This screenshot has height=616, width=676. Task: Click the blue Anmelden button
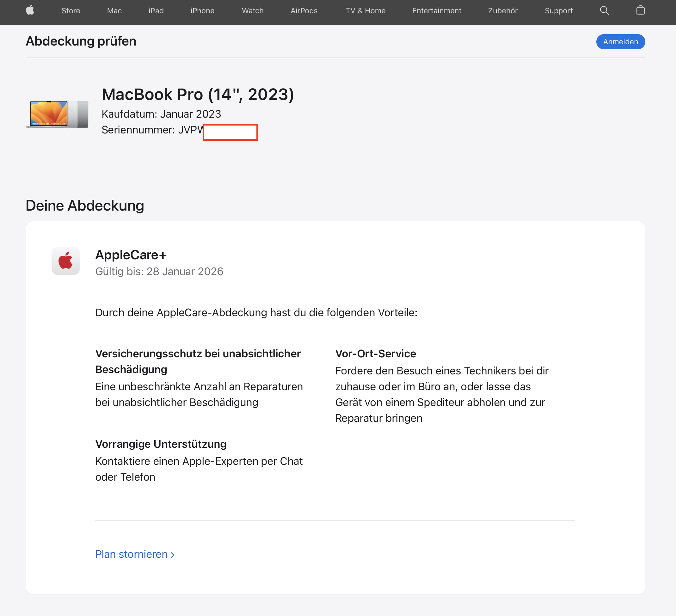click(x=620, y=41)
